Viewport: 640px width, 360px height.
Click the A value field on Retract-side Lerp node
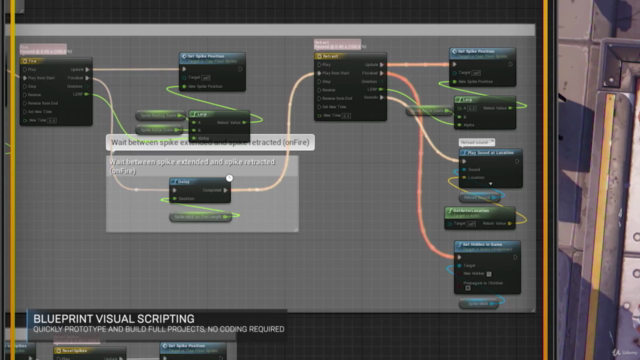[471, 109]
